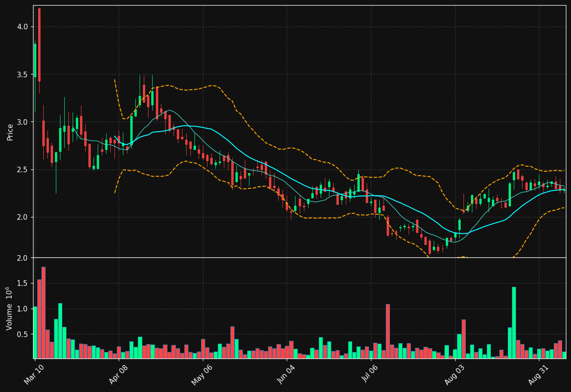The height and width of the screenshot is (392, 571).
Task: Select the 3.0 price tick label
Action: tap(22, 122)
